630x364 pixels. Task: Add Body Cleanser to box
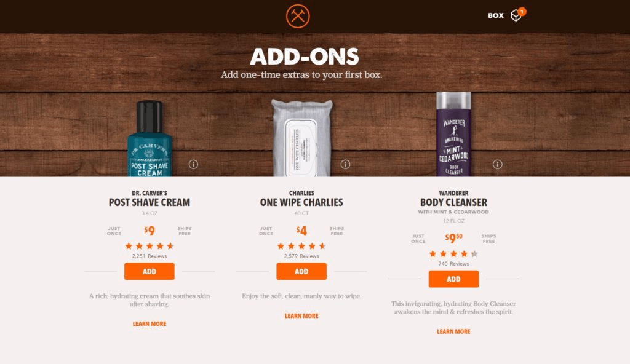click(x=453, y=279)
